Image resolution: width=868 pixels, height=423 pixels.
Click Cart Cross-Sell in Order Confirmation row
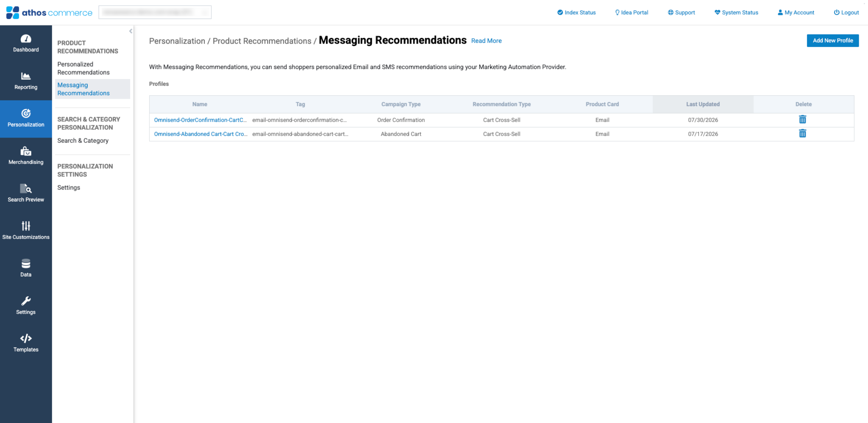pos(501,120)
